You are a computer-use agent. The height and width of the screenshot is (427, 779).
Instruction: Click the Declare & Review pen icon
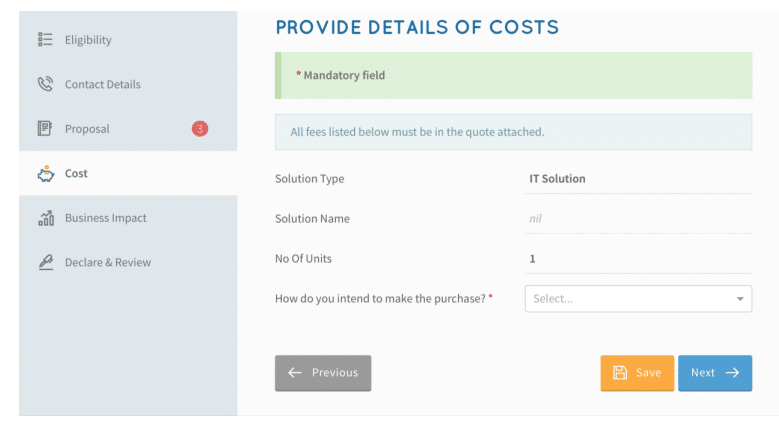46,262
